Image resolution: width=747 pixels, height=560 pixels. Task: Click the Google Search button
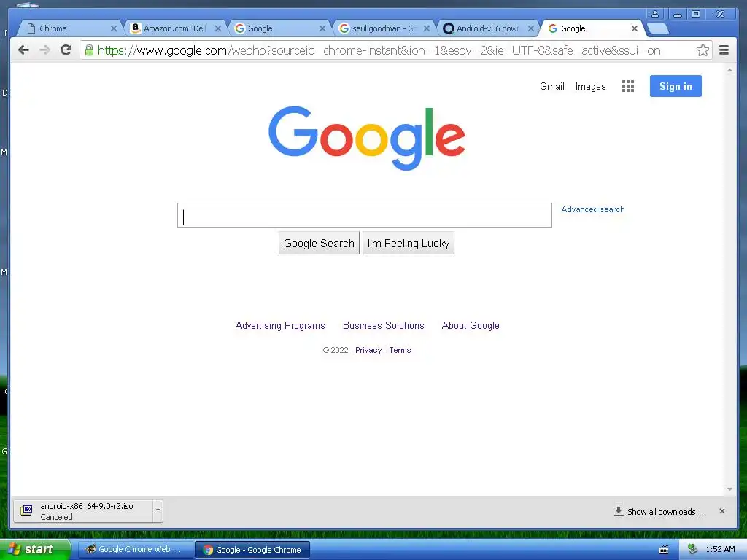(x=319, y=244)
